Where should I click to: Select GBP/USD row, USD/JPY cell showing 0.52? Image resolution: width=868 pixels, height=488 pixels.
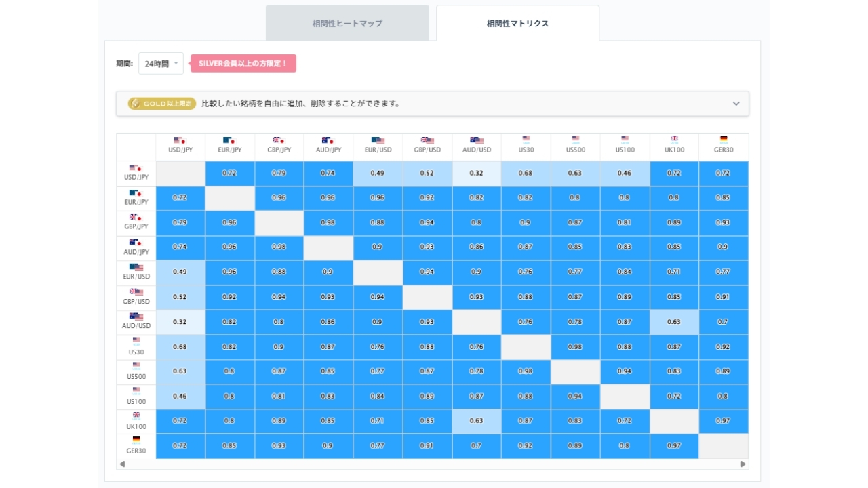click(x=180, y=298)
